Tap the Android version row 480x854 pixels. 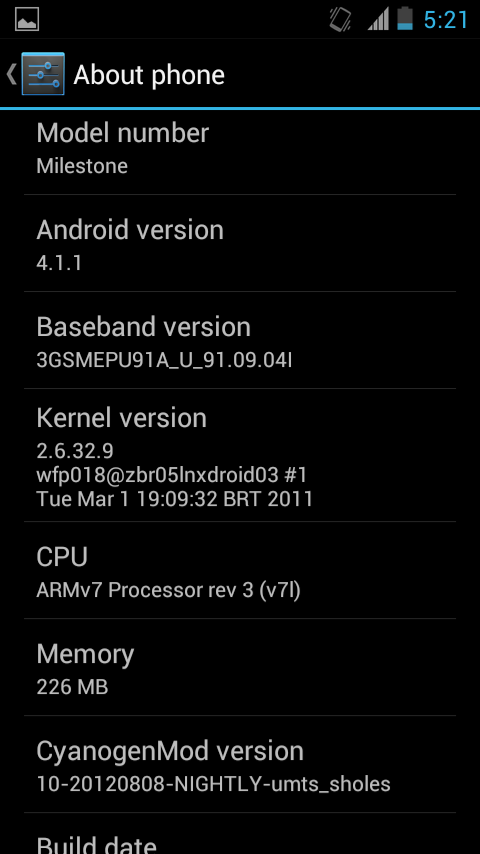(x=240, y=243)
